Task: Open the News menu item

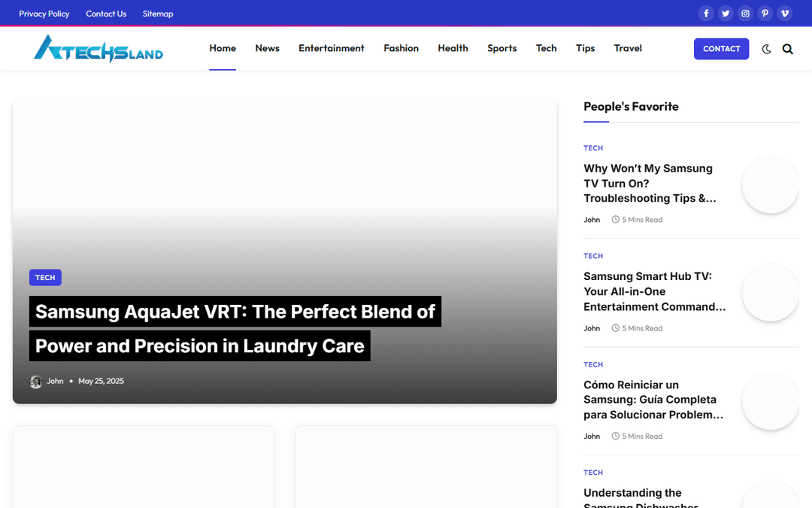Action: [x=267, y=48]
